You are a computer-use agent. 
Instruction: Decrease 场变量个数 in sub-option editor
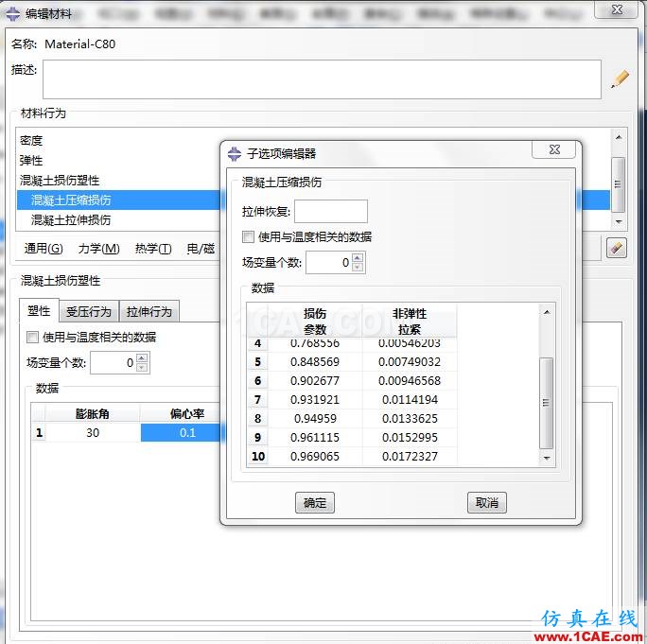pyautogui.click(x=358, y=268)
